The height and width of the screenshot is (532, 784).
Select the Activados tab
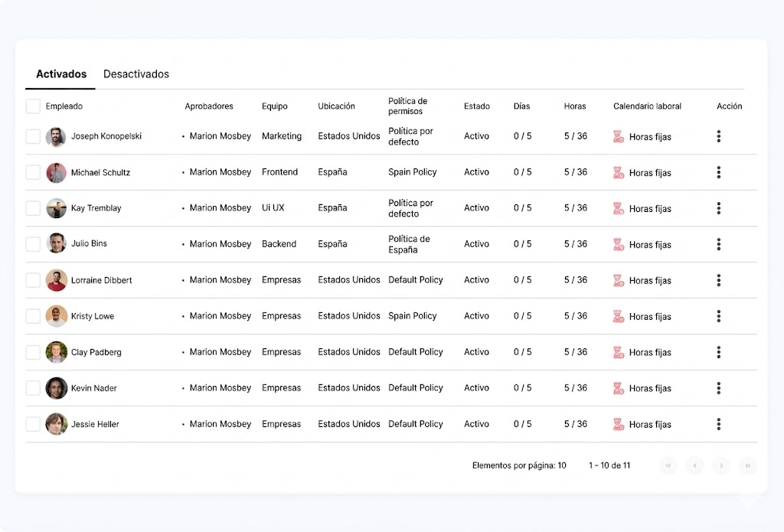(61, 74)
